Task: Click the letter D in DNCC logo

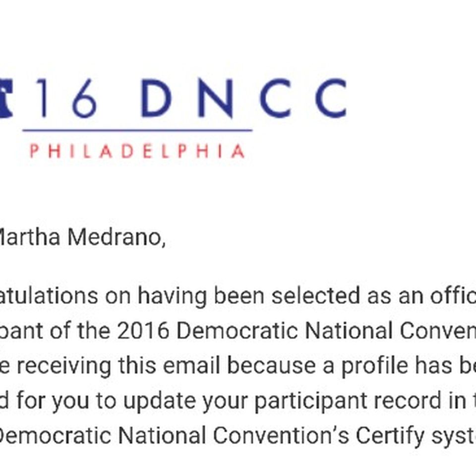Action: tap(156, 98)
